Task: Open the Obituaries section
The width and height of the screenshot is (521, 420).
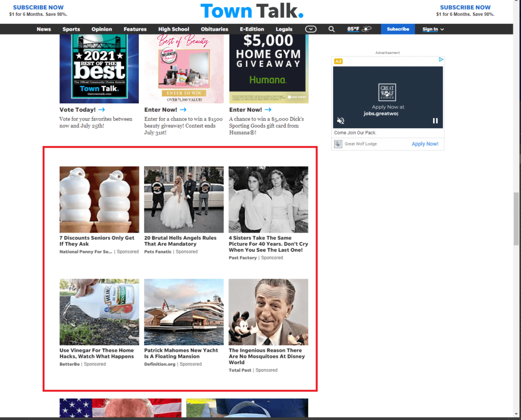Action: pyautogui.click(x=214, y=29)
